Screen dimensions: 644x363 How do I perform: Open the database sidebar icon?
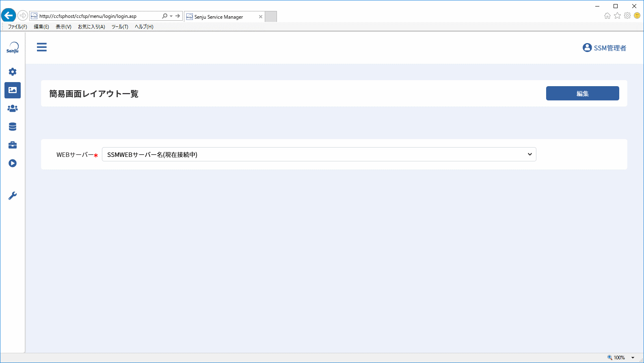click(x=13, y=127)
